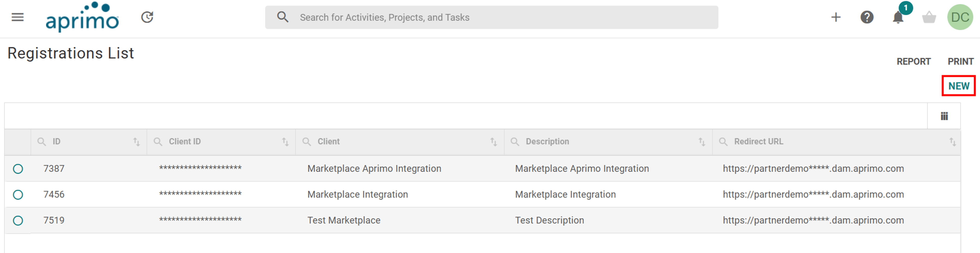This screenshot has width=980, height=253.
Task: Click NEW to create a registration
Action: [x=958, y=86]
